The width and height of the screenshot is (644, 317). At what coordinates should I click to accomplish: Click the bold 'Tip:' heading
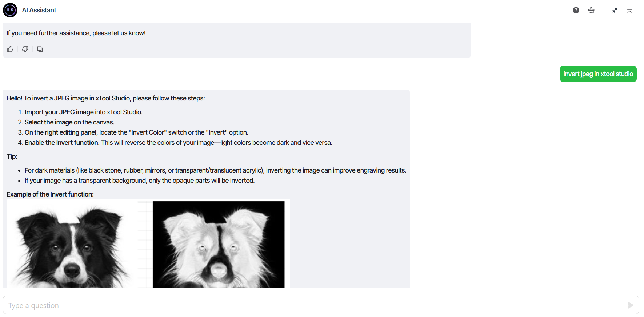(12, 156)
